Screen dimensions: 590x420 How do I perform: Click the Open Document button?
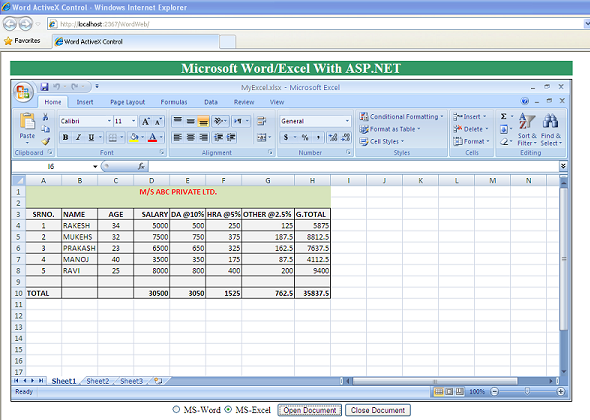point(310,410)
